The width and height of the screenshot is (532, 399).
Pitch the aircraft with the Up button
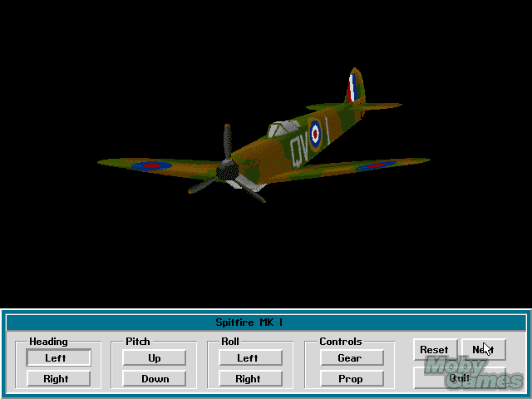(x=155, y=357)
